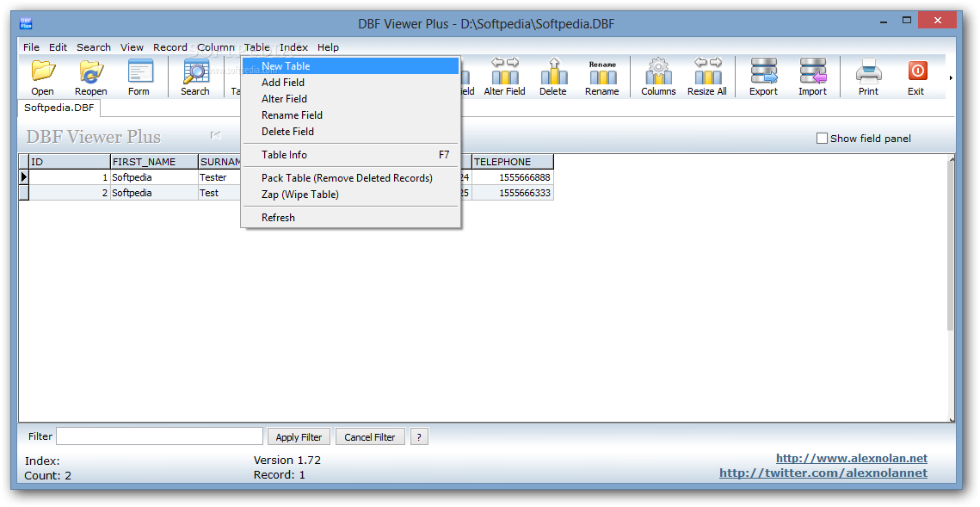The image size is (980, 507).
Task: Choose Add Field from the menu
Action: (x=351, y=82)
